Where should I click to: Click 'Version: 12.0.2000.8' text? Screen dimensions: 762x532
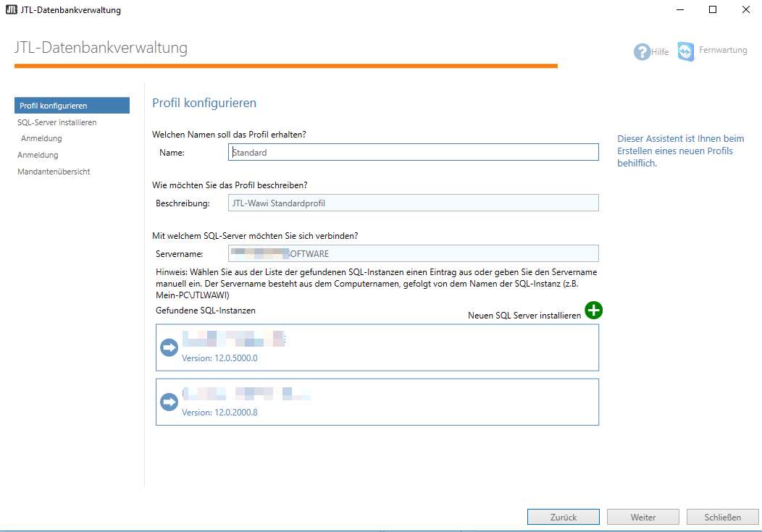pos(219,413)
